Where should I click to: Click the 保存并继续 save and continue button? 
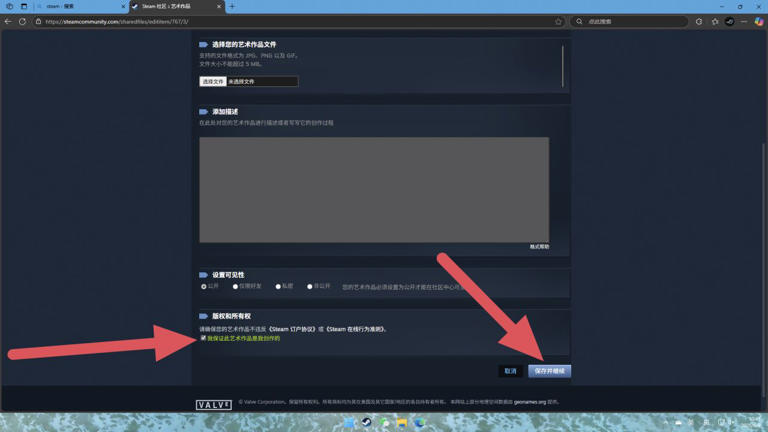click(x=550, y=371)
